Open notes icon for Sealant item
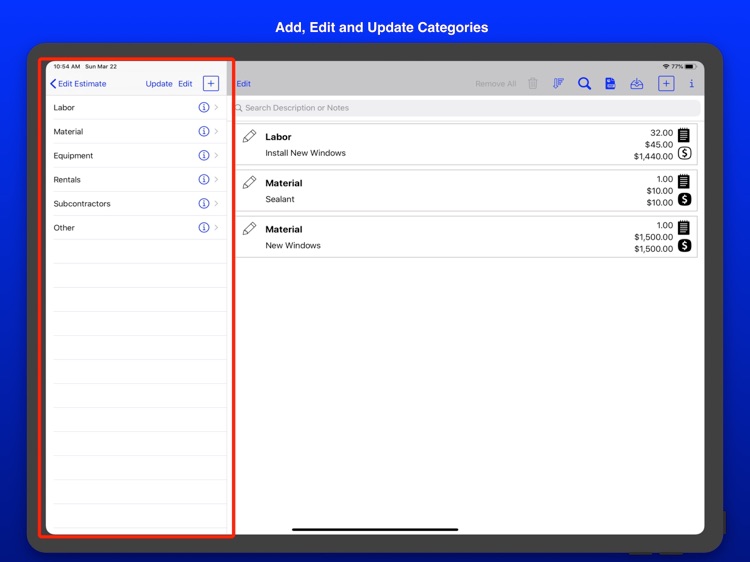Image resolution: width=750 pixels, height=562 pixels. pos(684,181)
